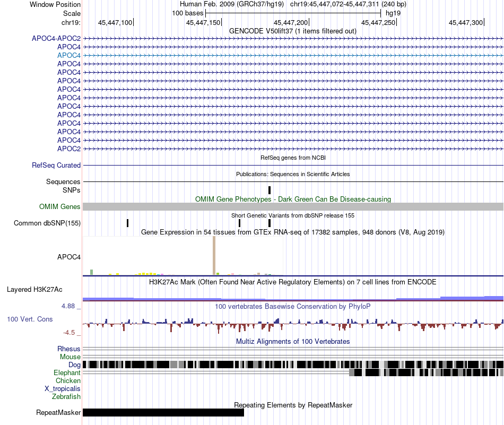Click Multiz Alignments of 100 Vertebrates title
The image size is (504, 425).
[x=293, y=341]
